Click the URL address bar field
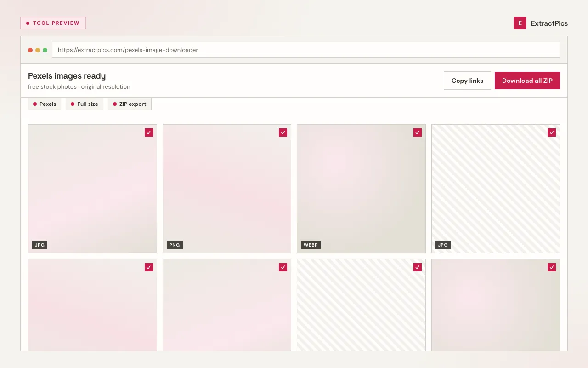The width and height of the screenshot is (588, 368). (x=305, y=50)
